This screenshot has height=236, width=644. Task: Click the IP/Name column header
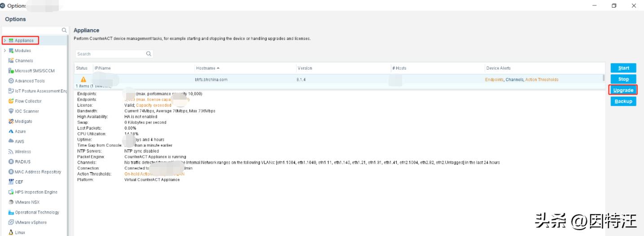143,68
